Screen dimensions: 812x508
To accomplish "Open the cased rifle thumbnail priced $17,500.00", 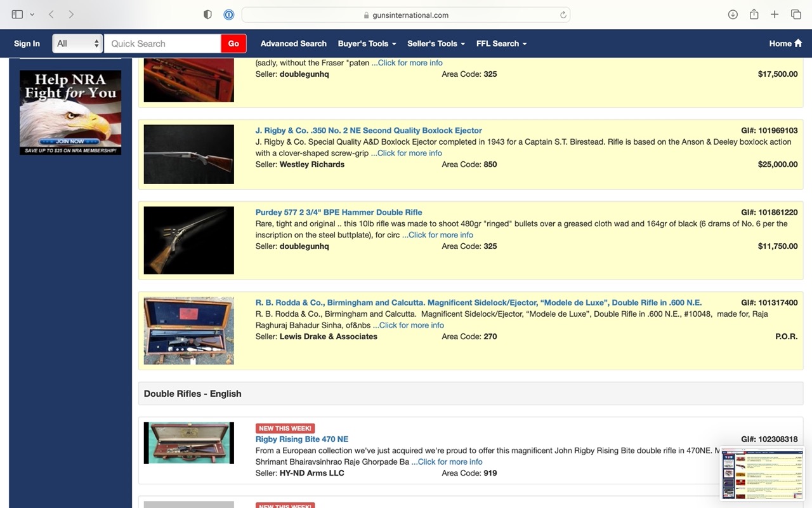I will click(x=188, y=80).
